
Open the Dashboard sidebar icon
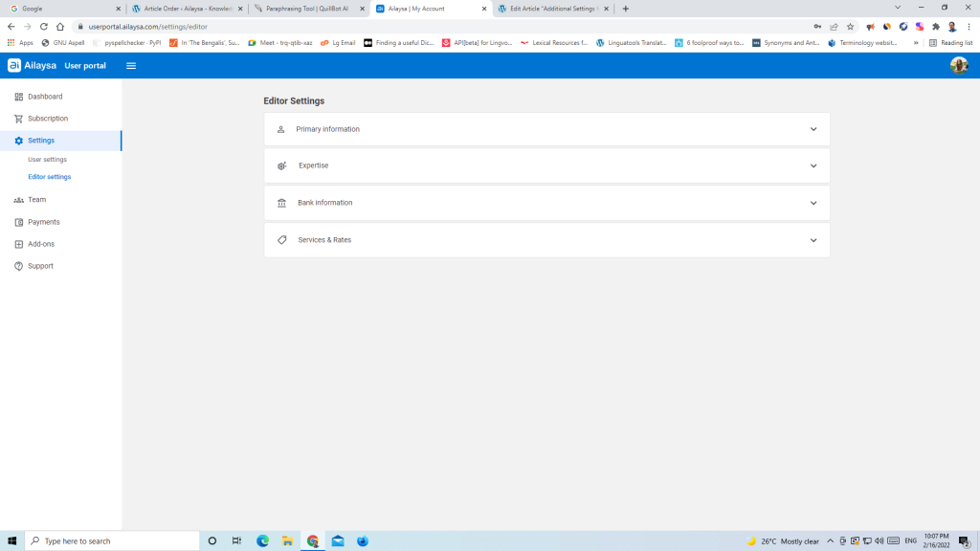pos(19,97)
